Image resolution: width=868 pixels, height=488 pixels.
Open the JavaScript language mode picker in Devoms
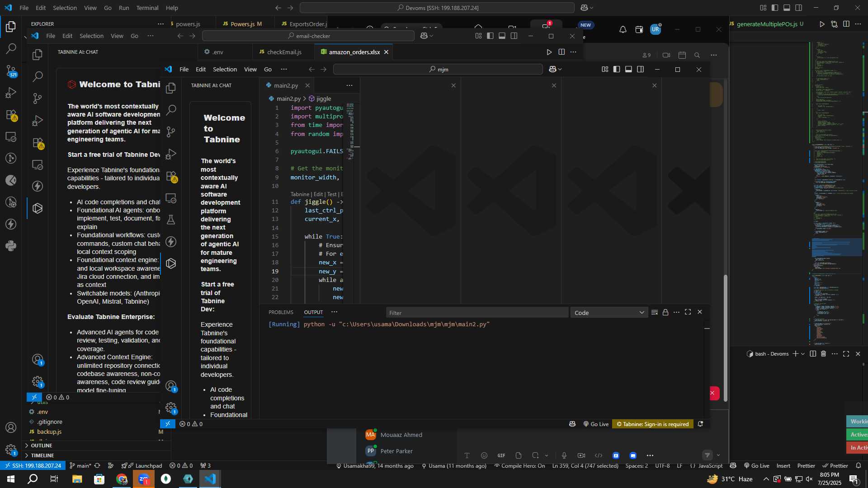[x=710, y=466]
